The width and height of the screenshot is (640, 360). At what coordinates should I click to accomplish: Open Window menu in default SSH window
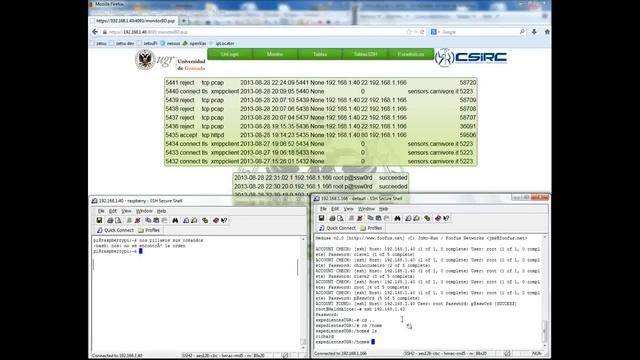click(x=366, y=209)
